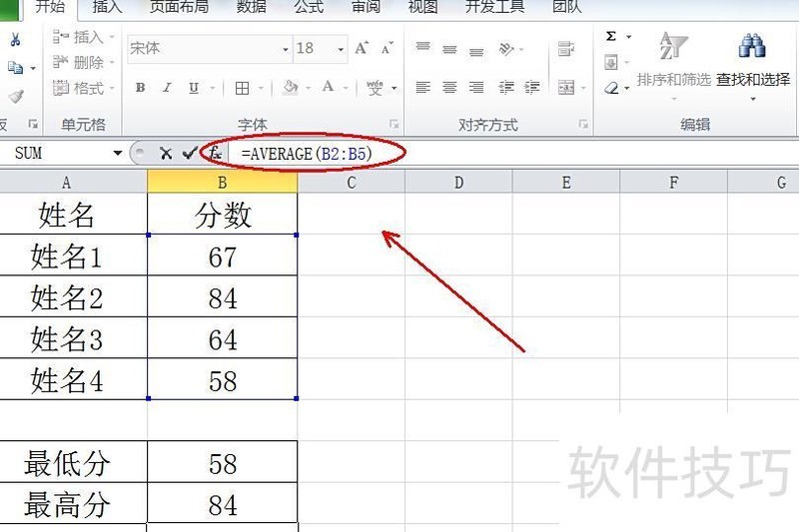The height and width of the screenshot is (532, 799).
Task: Click the text Orientation icon
Action: (x=506, y=49)
